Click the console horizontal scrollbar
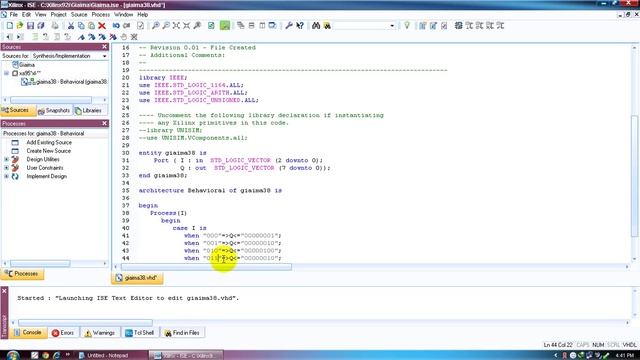 (x=85, y=322)
